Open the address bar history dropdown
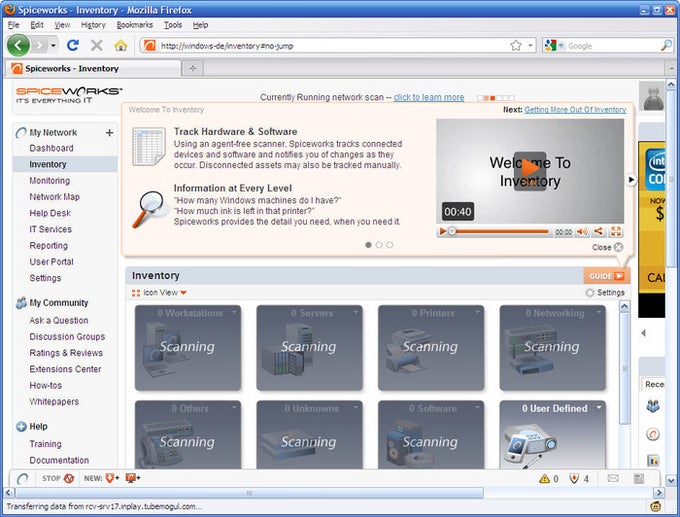This screenshot has height=517, width=680. tap(530, 45)
